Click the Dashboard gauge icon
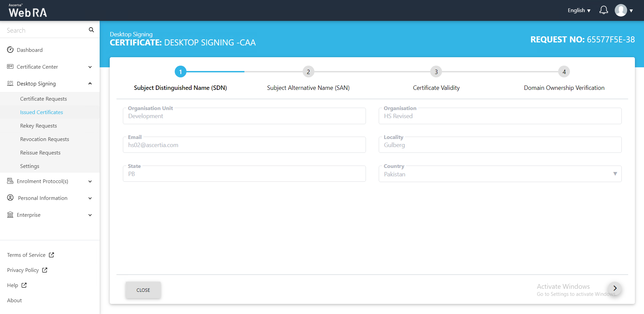Screen dimensions: 644x314 coord(10,50)
